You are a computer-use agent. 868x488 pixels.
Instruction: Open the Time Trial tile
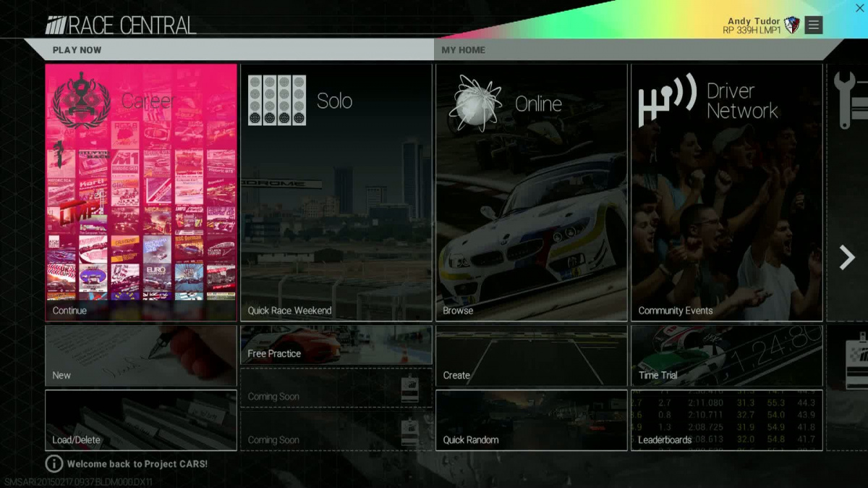point(726,356)
